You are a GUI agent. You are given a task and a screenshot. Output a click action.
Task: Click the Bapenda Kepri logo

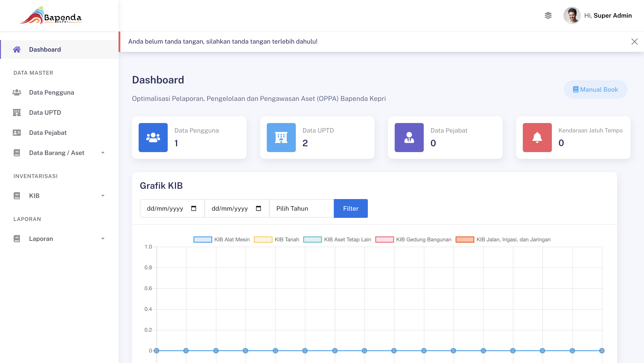[50, 15]
